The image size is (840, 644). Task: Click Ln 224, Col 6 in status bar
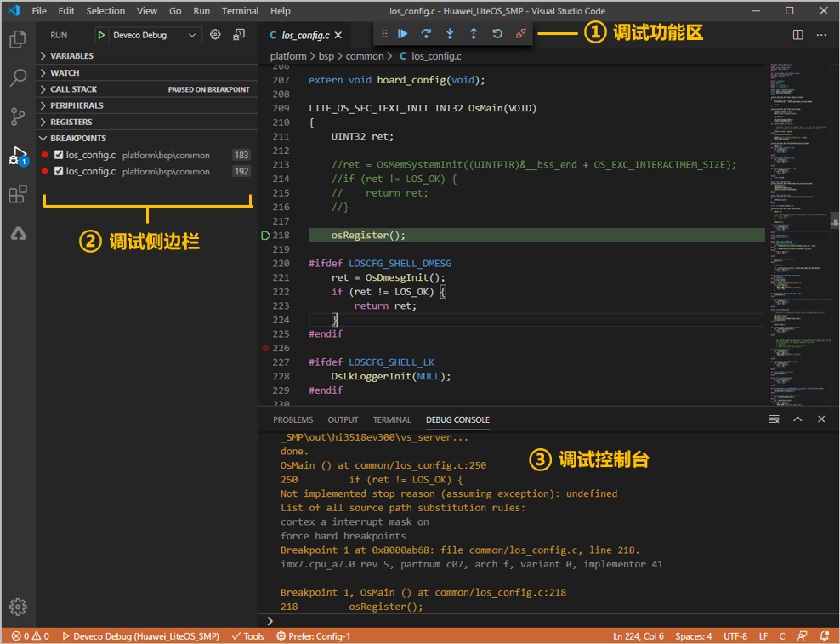click(638, 636)
